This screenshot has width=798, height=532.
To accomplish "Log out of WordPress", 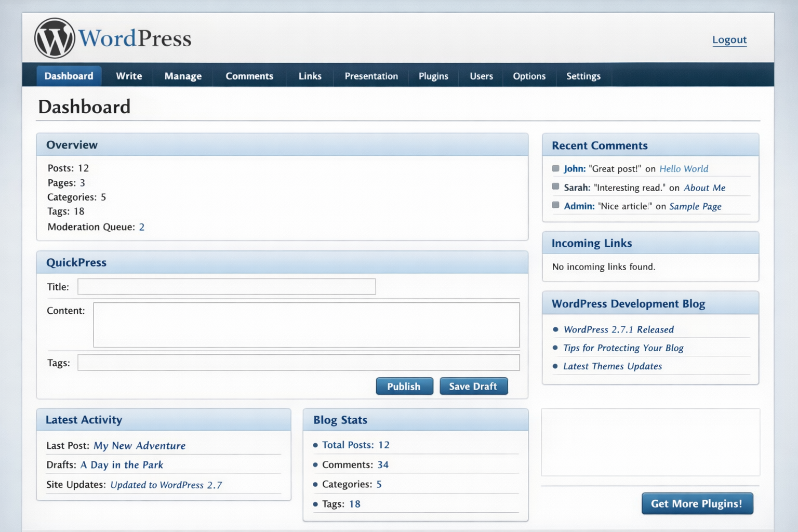I will pyautogui.click(x=729, y=39).
